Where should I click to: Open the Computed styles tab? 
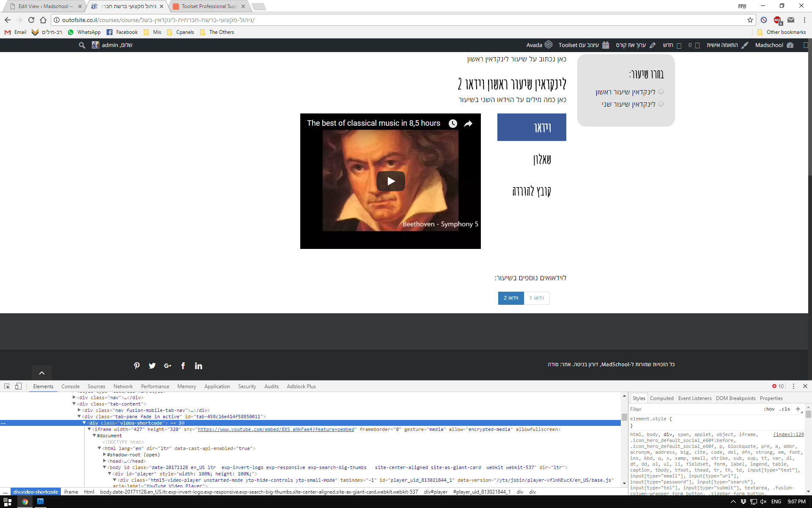[x=661, y=398]
